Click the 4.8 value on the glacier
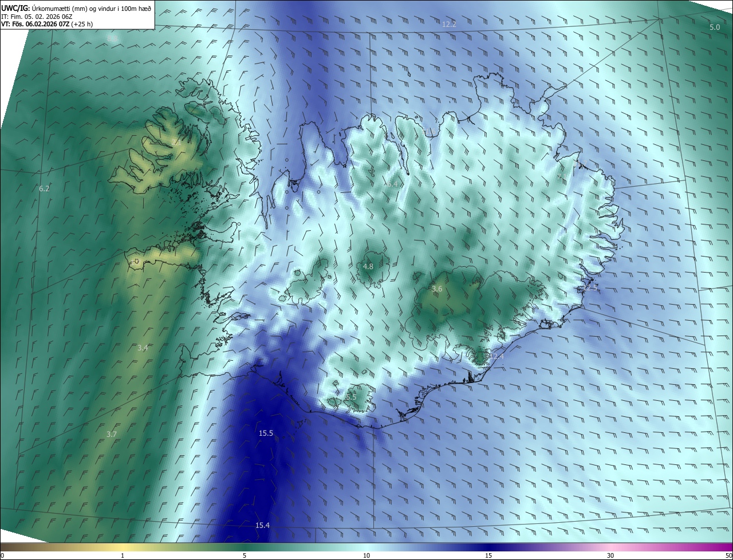Viewport: 733px width, 560px height. (x=368, y=266)
